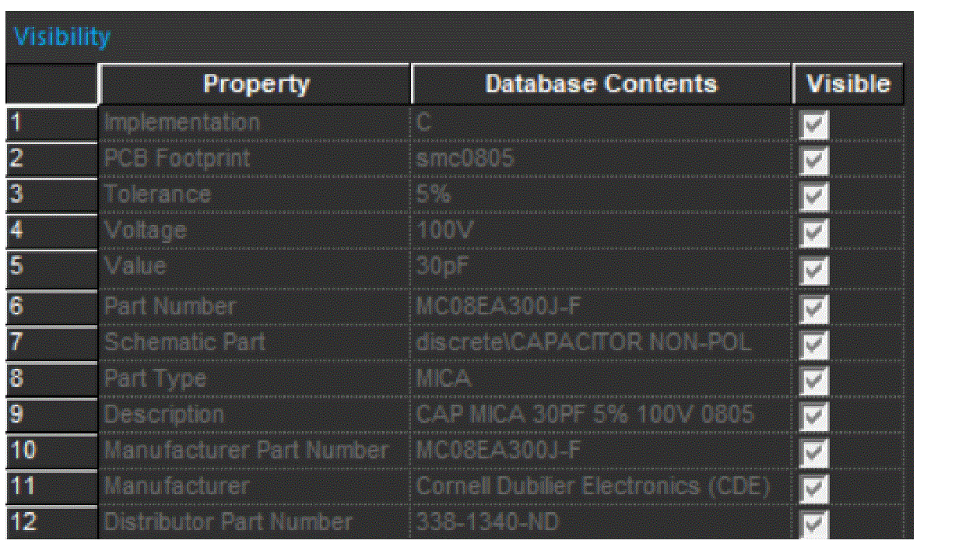Toggle Visible checkbox for PCB Footprint
Viewport: 980px width, 551px height.
pyautogui.click(x=815, y=162)
